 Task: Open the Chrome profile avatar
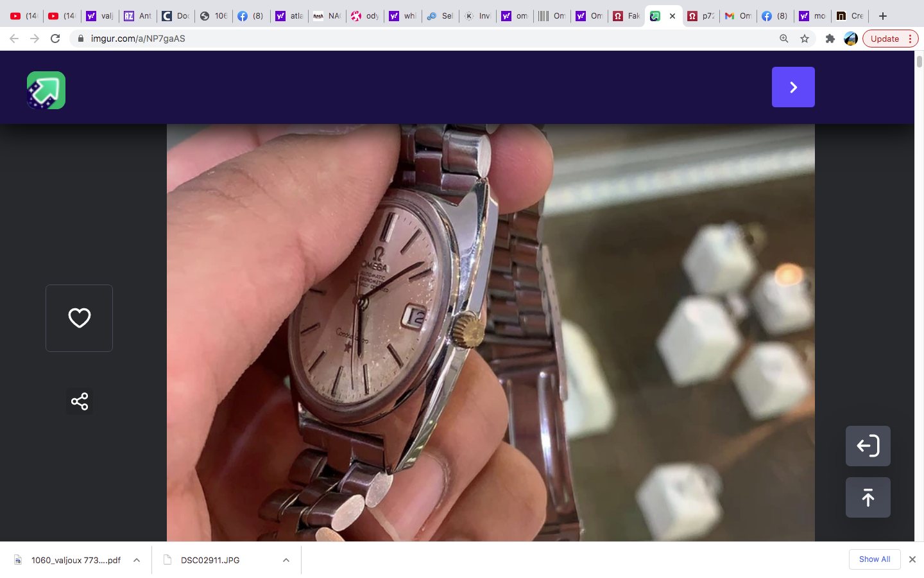[851, 39]
